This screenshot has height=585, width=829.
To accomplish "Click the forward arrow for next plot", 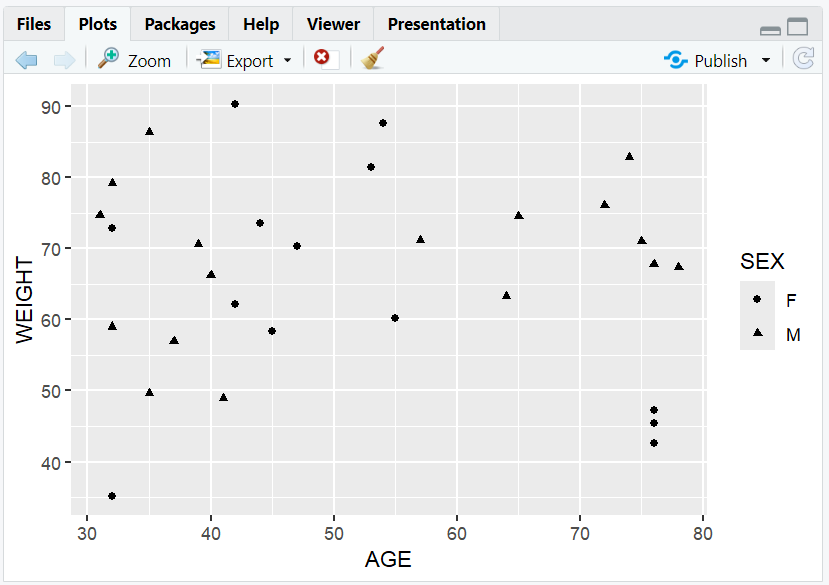I will coord(64,60).
